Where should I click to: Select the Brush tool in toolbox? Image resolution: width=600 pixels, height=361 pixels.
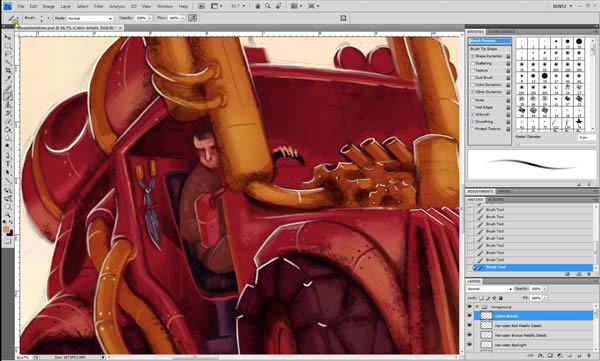coord(8,96)
